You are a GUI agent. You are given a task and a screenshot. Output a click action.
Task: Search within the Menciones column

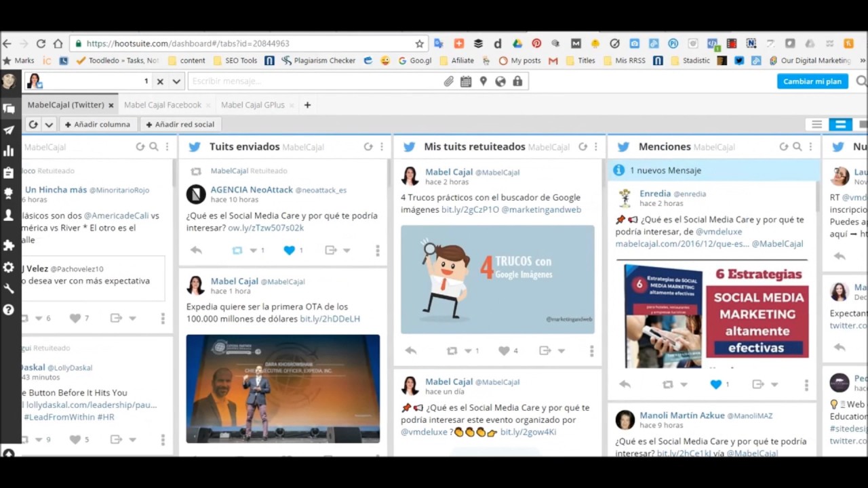797,146
